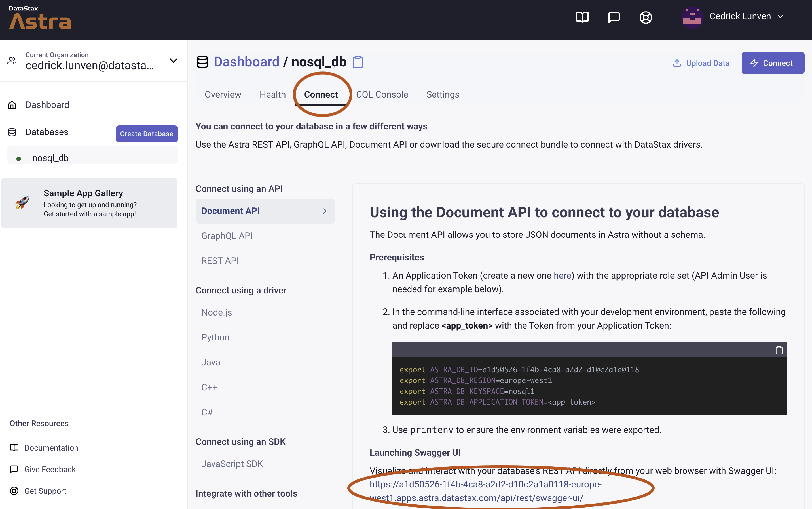Click the chat feedback icon in header
812x509 pixels.
[614, 17]
